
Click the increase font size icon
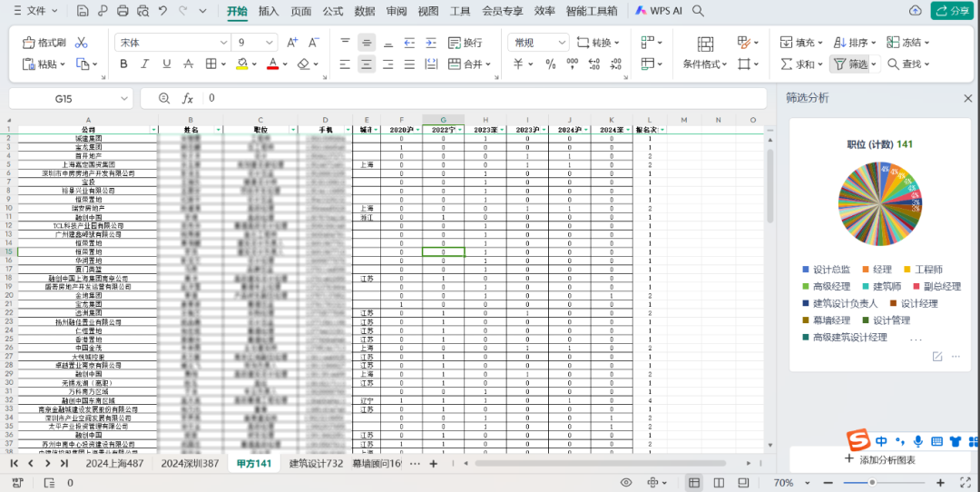click(292, 43)
